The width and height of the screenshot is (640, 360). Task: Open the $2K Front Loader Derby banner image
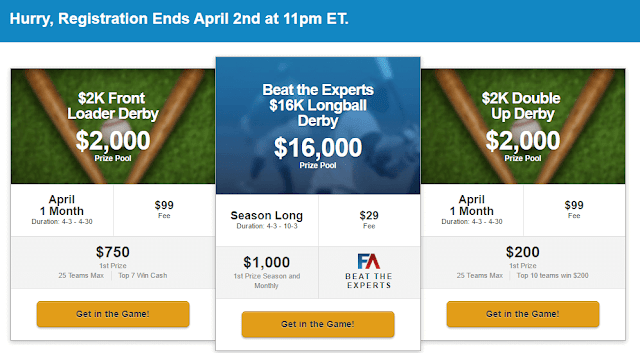pyautogui.click(x=113, y=126)
